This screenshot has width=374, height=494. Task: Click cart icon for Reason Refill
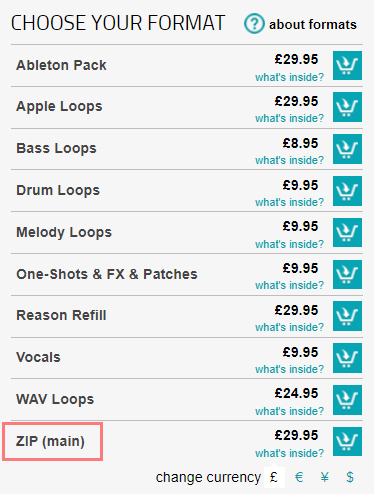pyautogui.click(x=347, y=316)
